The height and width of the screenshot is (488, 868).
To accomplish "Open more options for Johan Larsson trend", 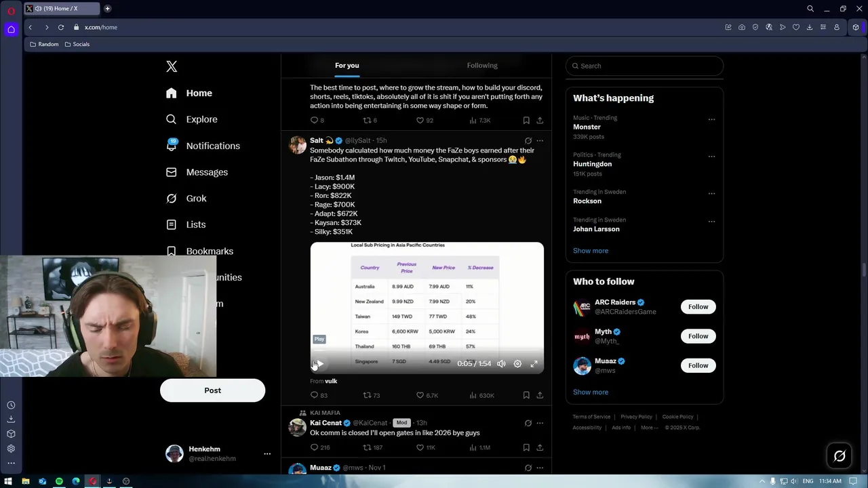I will [x=711, y=222].
